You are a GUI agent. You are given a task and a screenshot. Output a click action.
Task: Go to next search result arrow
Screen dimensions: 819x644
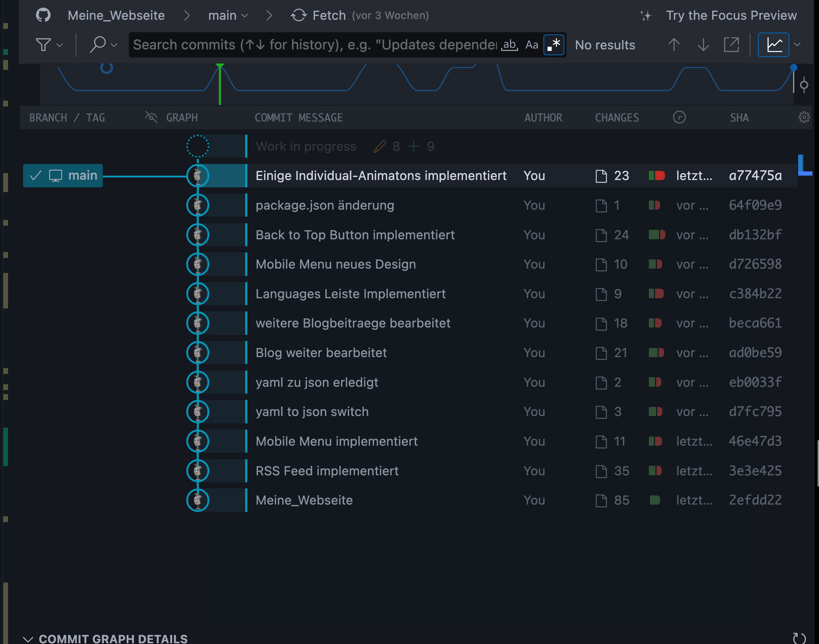click(x=703, y=45)
